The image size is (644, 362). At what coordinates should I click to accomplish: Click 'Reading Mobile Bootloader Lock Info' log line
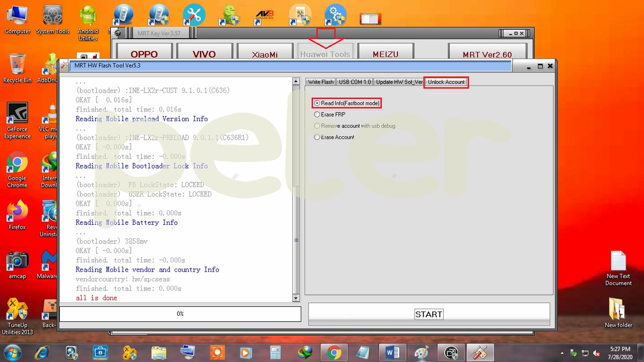141,166
